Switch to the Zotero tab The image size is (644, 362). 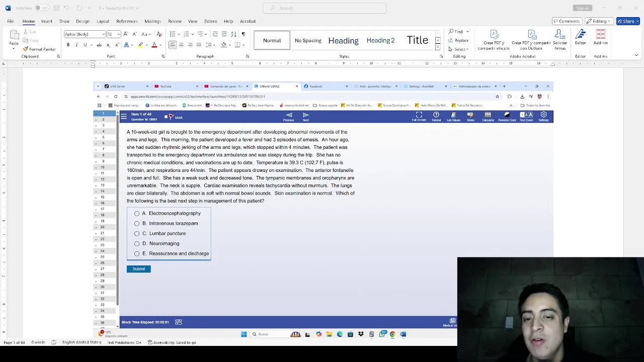tap(210, 21)
